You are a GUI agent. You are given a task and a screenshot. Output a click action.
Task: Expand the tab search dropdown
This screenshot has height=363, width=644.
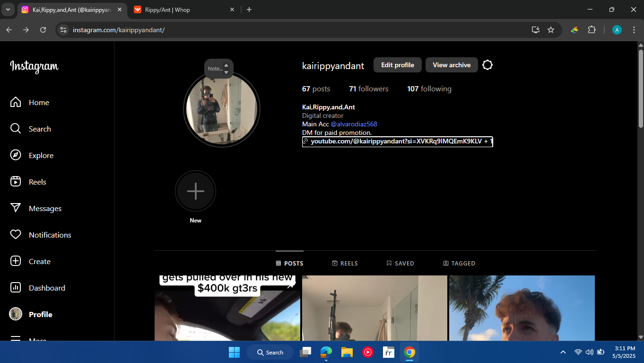8,9
